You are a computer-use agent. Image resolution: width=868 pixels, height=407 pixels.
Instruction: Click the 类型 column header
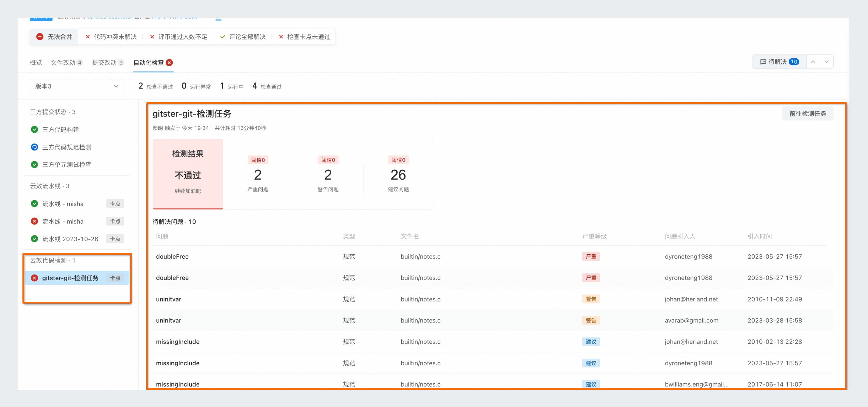click(349, 236)
